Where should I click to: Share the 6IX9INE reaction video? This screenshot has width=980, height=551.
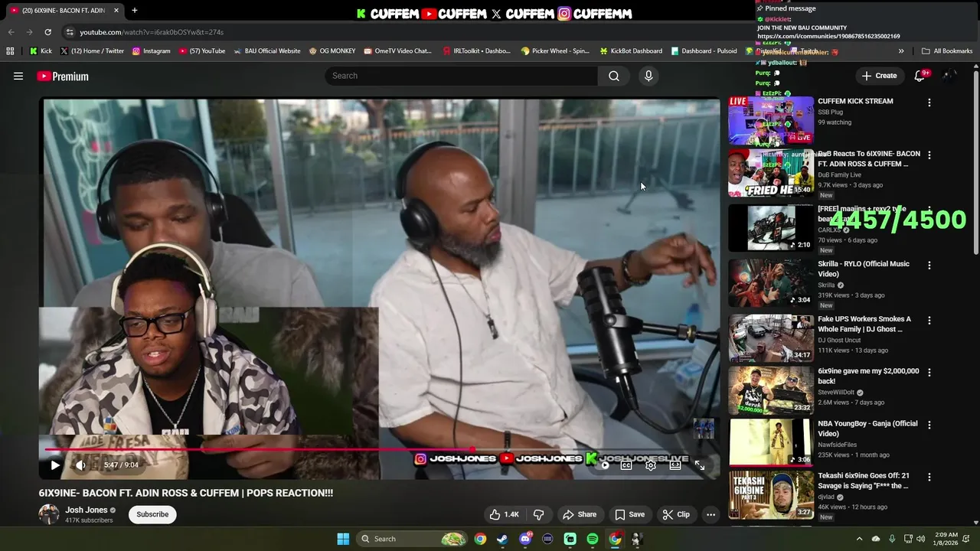580,514
